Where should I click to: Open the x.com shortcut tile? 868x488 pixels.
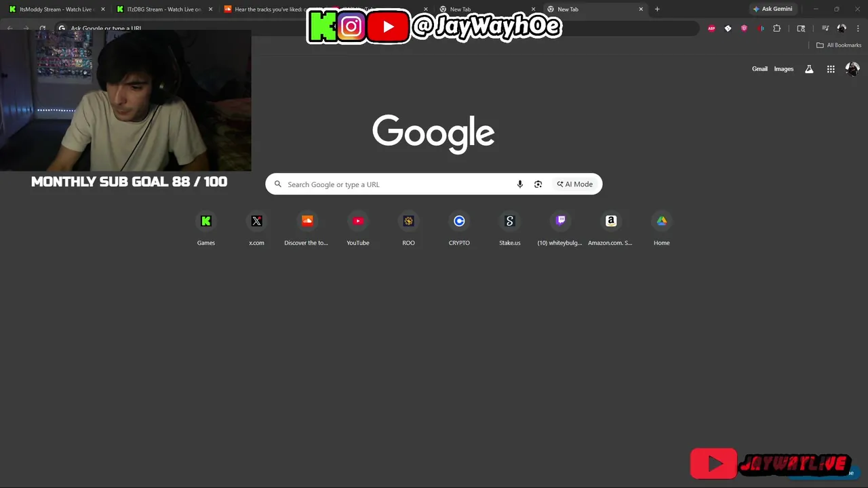click(x=256, y=228)
